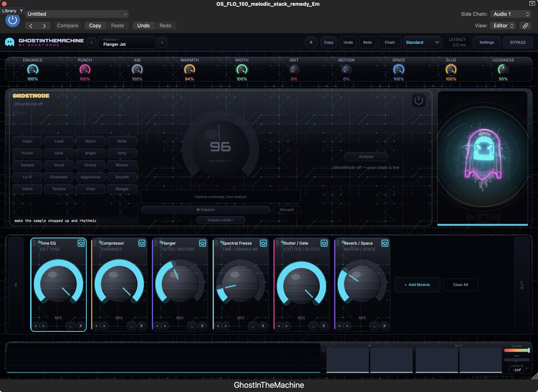Click the WARMTH macro knob
Viewport: 538px width, 392px height.
click(190, 70)
